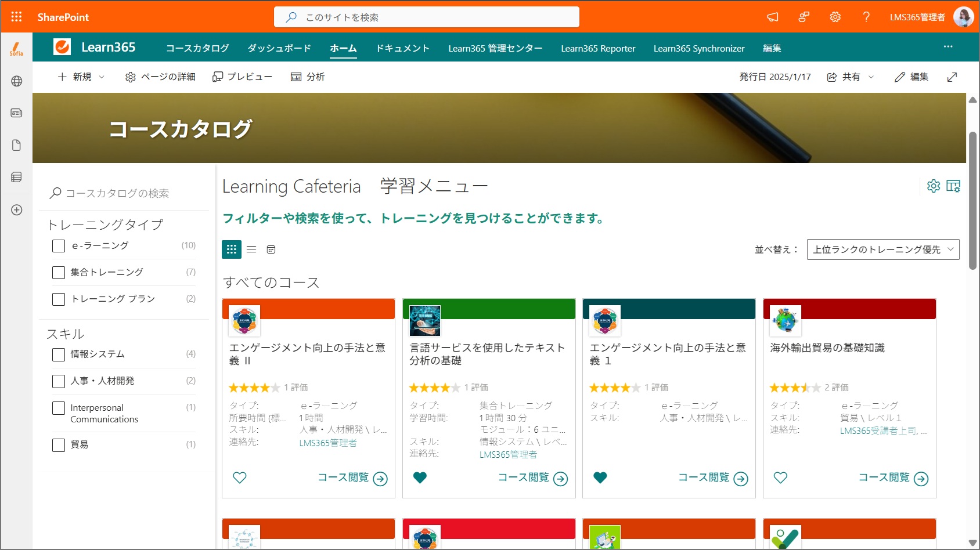Open the ダッシュボード navigation tab
980x550 pixels.
pos(279,48)
